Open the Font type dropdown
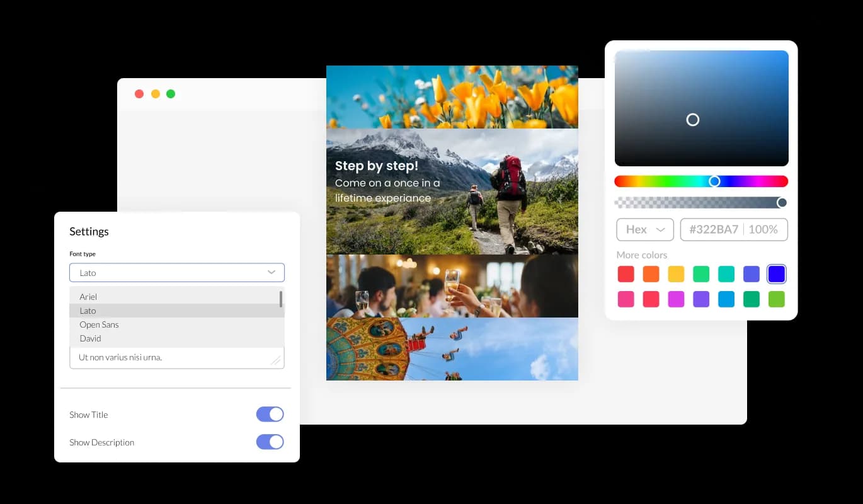863x504 pixels. (x=177, y=273)
